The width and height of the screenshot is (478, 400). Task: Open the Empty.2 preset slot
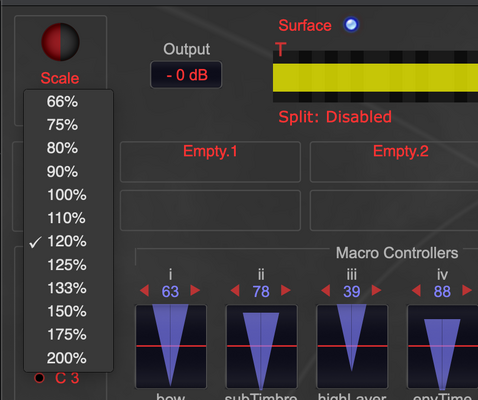point(394,162)
